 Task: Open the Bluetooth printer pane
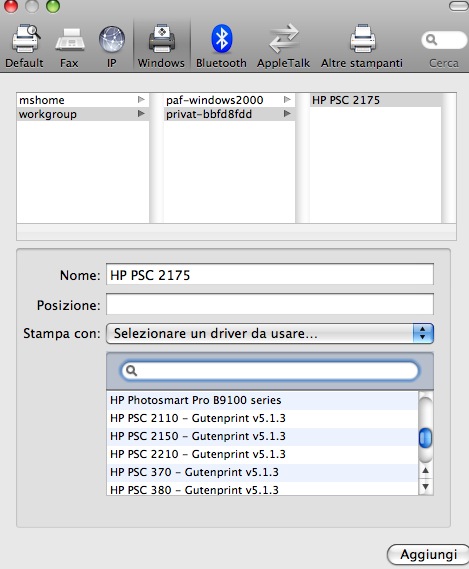pos(221,38)
